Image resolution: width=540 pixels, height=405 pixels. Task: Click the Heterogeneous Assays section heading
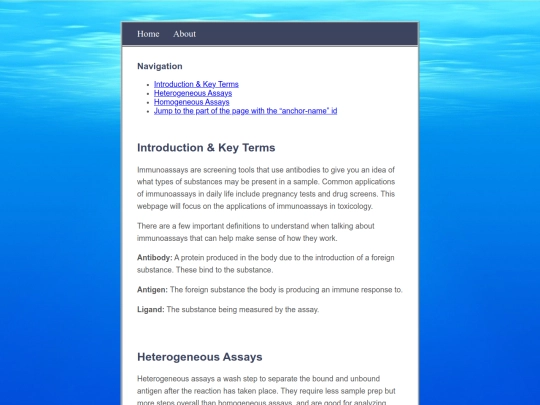pyautogui.click(x=200, y=357)
